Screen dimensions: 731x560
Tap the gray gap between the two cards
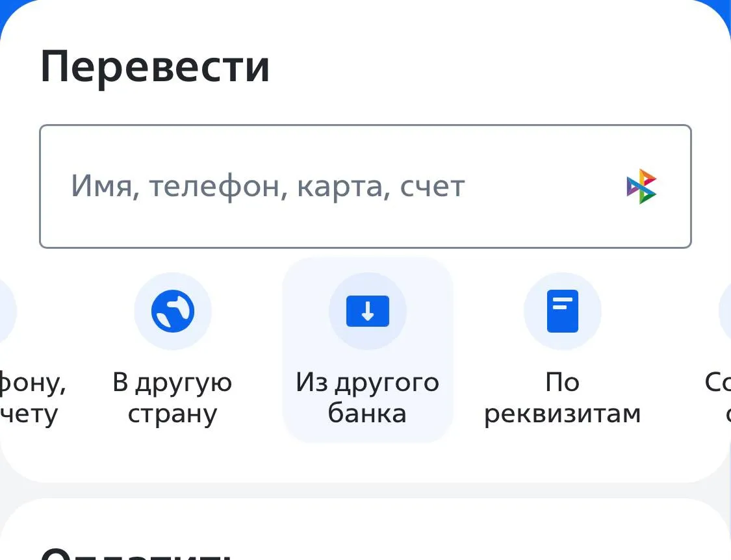[x=365, y=490]
